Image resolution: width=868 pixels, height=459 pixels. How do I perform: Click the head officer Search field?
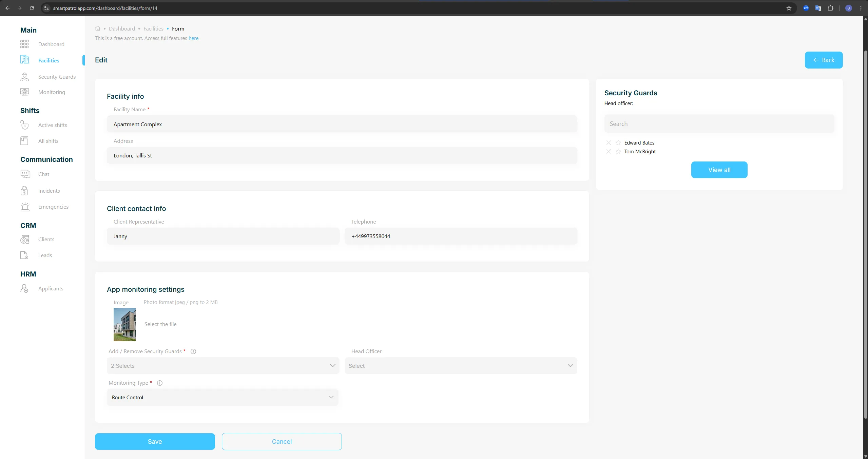coord(719,124)
